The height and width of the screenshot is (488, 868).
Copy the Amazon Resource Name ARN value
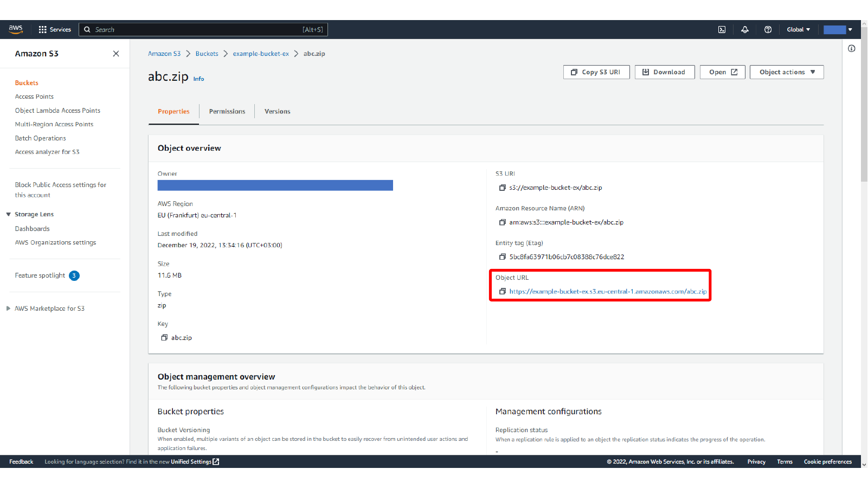tap(503, 222)
